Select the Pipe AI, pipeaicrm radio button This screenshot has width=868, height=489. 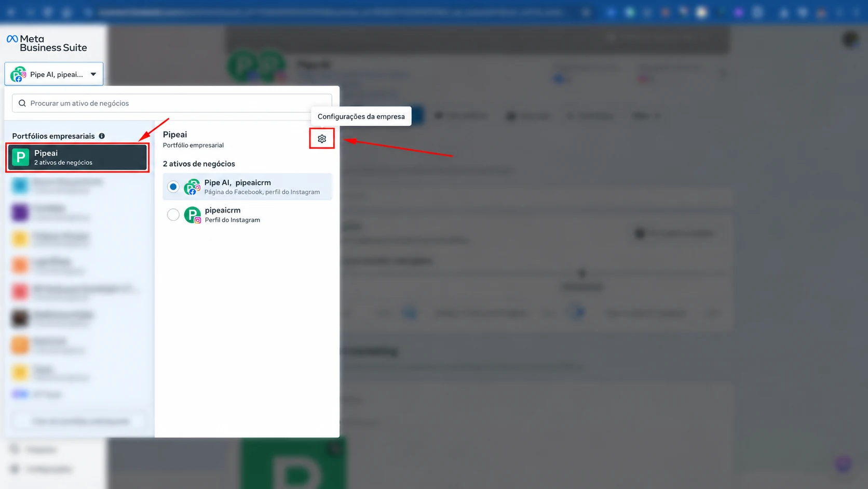(x=173, y=187)
